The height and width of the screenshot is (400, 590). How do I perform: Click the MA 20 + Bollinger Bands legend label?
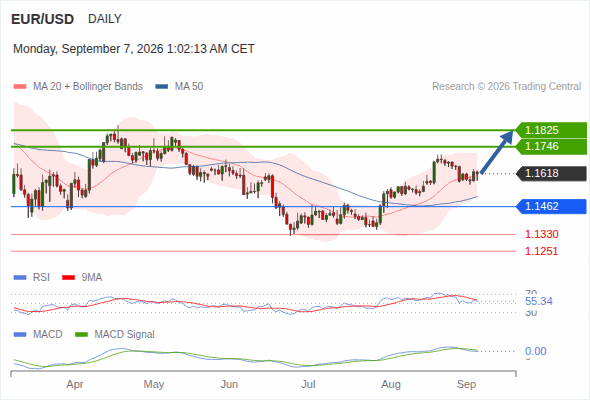[x=88, y=87]
